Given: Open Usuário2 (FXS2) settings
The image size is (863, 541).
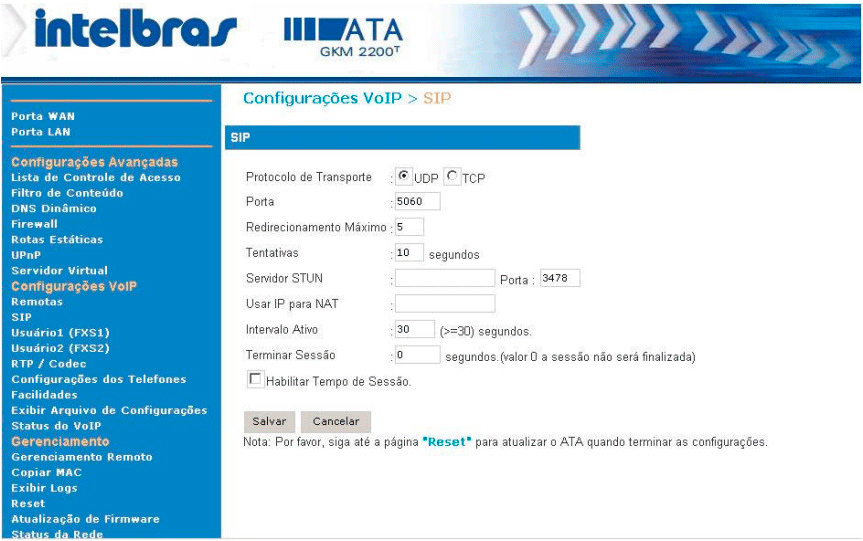Looking at the screenshot, I should (x=61, y=348).
